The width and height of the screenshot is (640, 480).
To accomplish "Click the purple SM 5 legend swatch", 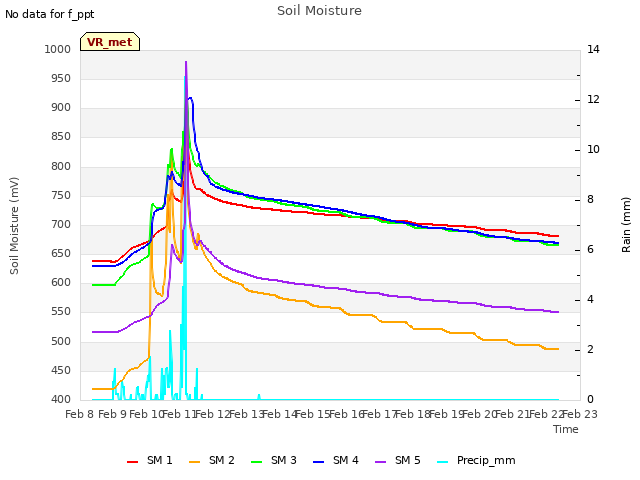I will [x=381, y=462].
